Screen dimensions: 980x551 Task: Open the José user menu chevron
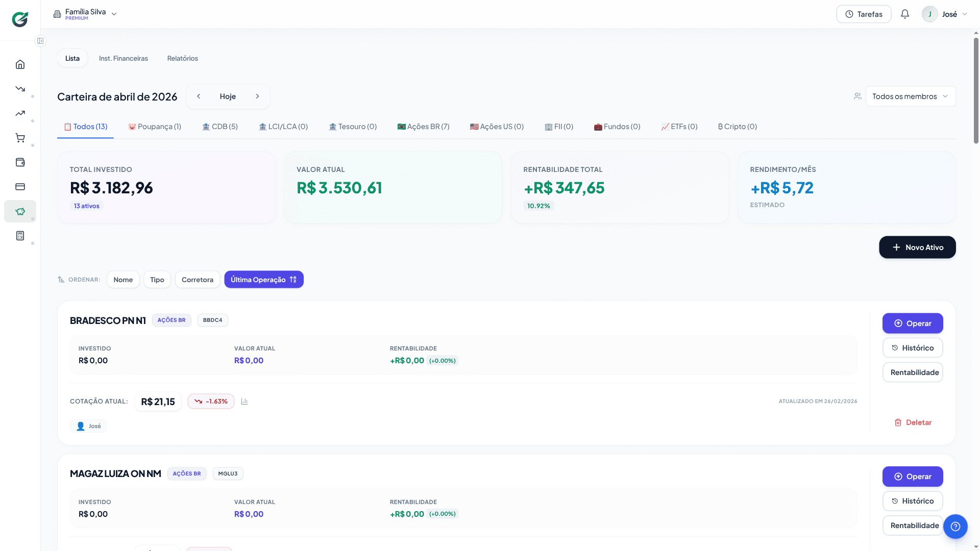pos(965,14)
